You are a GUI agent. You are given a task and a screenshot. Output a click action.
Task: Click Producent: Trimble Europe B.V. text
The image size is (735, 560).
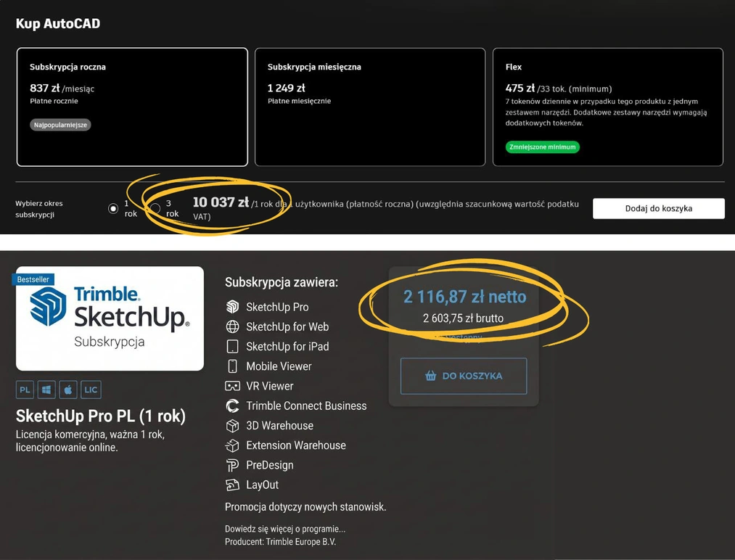[280, 542]
